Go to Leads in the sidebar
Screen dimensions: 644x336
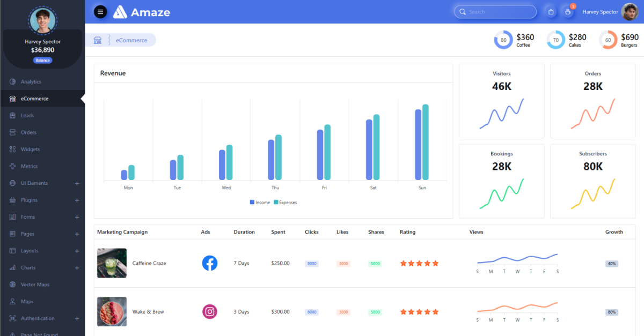(27, 116)
